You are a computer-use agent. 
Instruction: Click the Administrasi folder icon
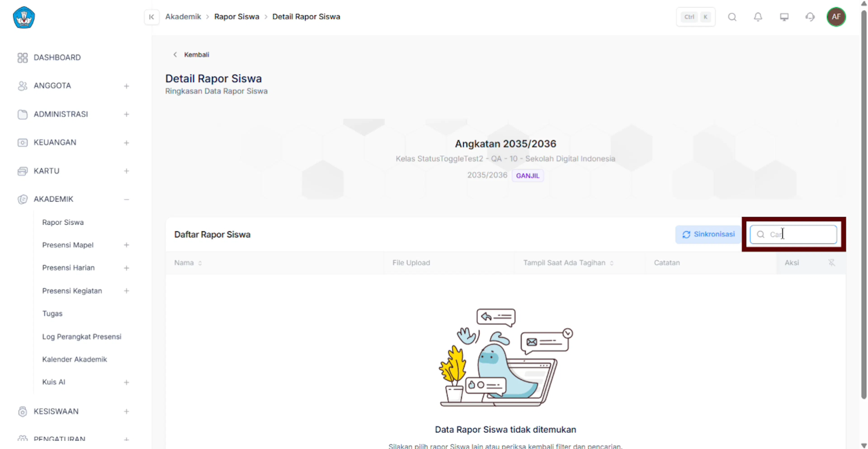tap(22, 114)
